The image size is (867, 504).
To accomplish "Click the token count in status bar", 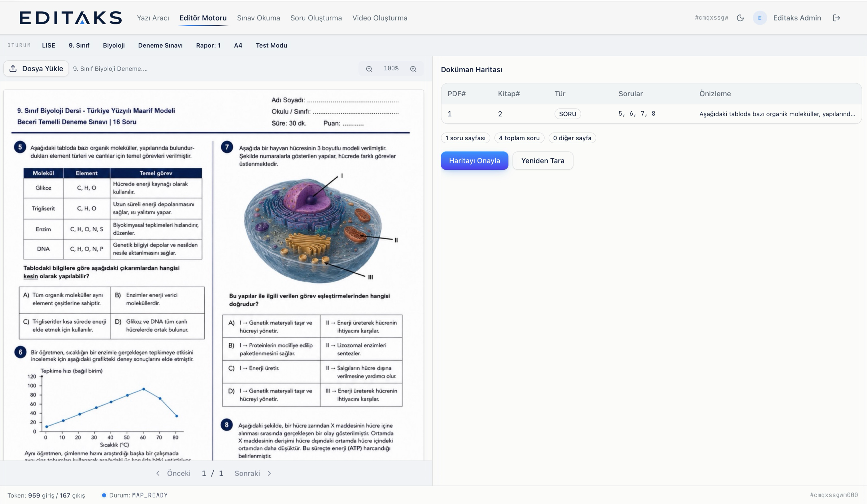I will click(x=46, y=495).
